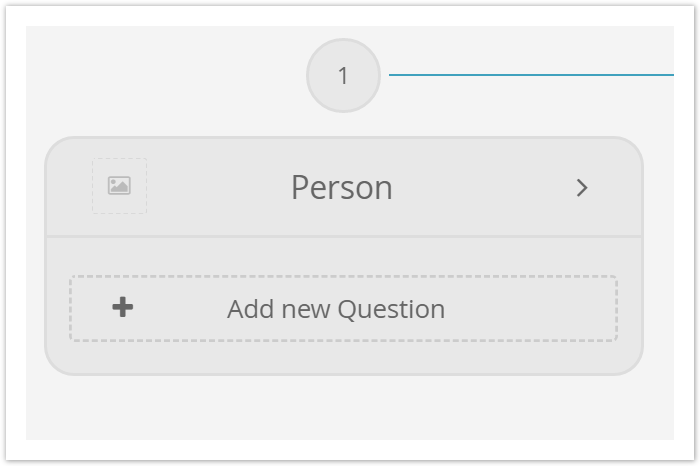Click the image placeholder icon beside Person
Screen dimensions: 700x466
tap(119, 186)
